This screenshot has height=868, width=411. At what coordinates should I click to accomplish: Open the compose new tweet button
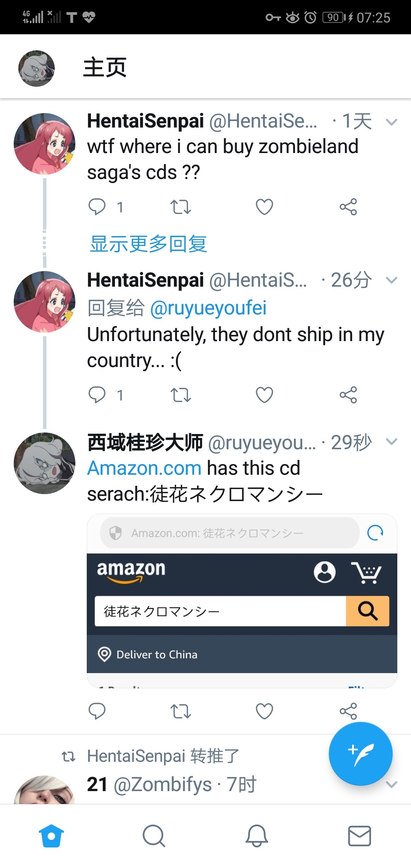[x=360, y=753]
